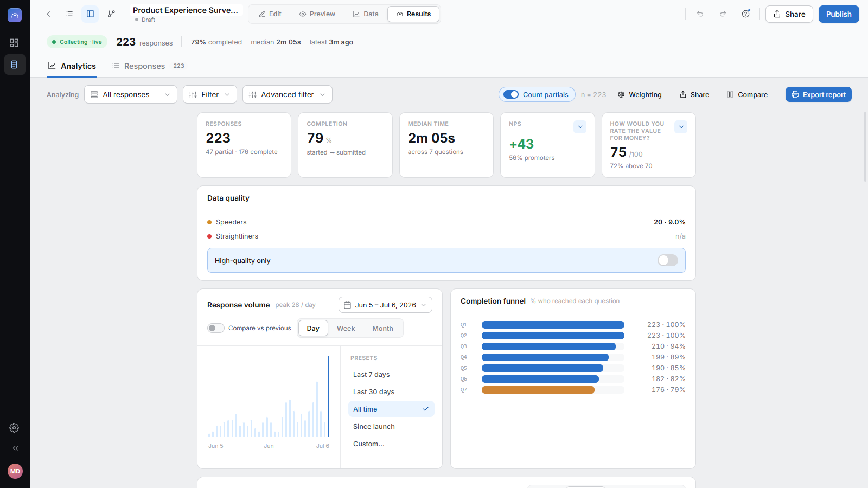
Task: Open settings gear in sidebar
Action: 15,428
